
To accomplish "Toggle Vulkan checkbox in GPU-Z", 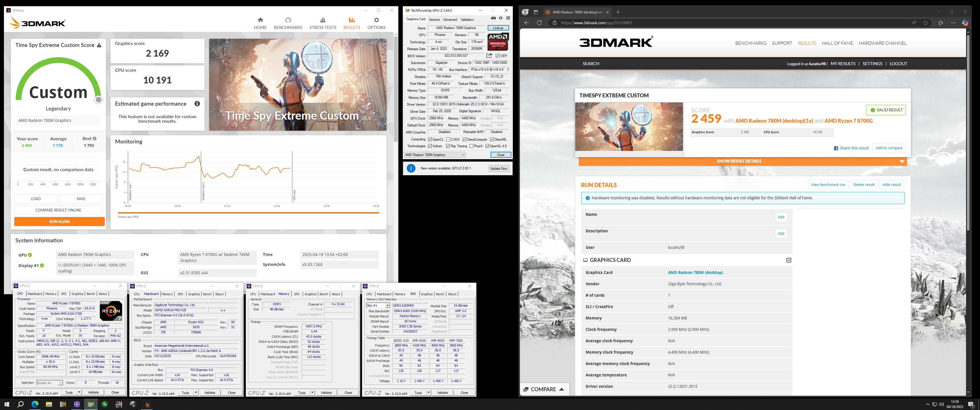I will [430, 146].
